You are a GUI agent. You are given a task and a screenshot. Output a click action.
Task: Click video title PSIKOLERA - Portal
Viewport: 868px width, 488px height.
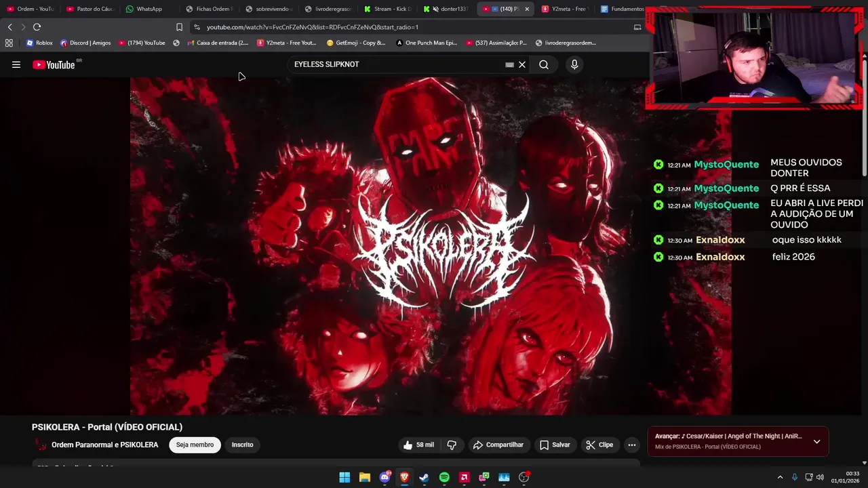(x=107, y=427)
